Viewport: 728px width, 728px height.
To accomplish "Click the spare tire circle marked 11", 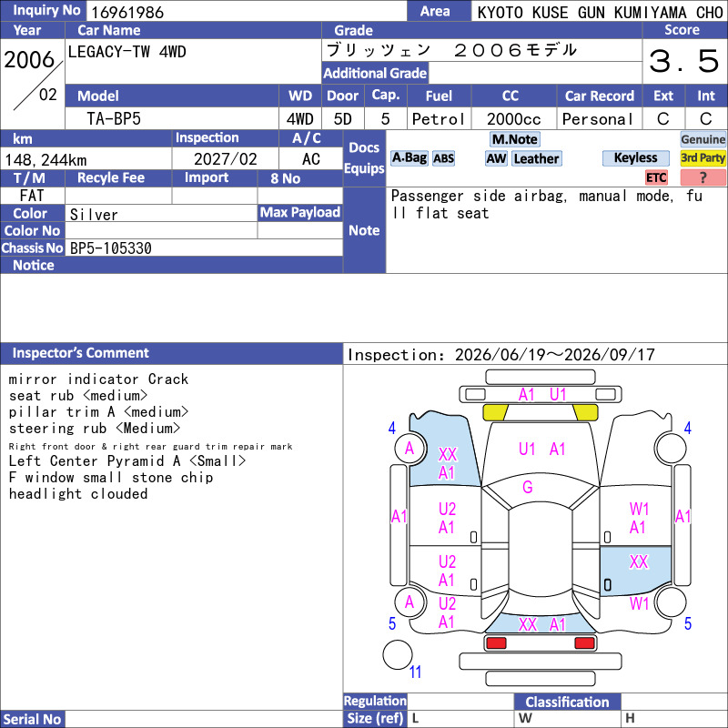I will [398, 654].
